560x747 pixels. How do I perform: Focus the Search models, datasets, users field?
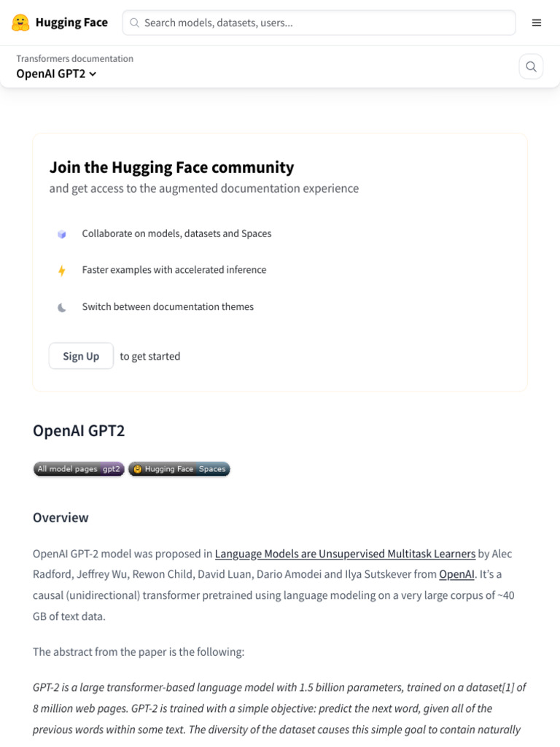(319, 23)
